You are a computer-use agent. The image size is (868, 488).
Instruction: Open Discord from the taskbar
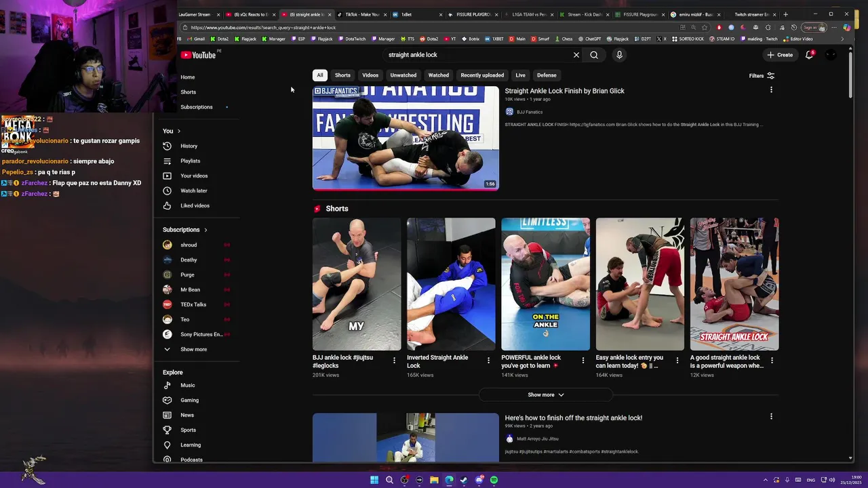click(479, 480)
